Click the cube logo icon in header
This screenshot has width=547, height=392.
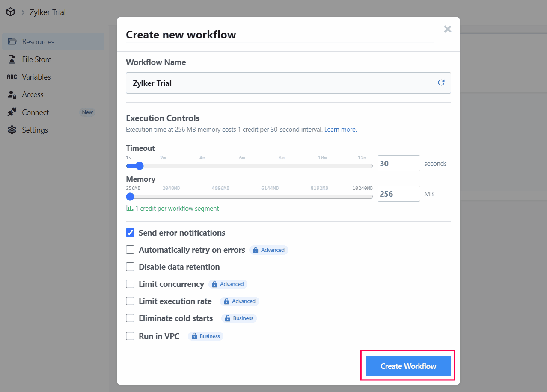pyautogui.click(x=10, y=12)
